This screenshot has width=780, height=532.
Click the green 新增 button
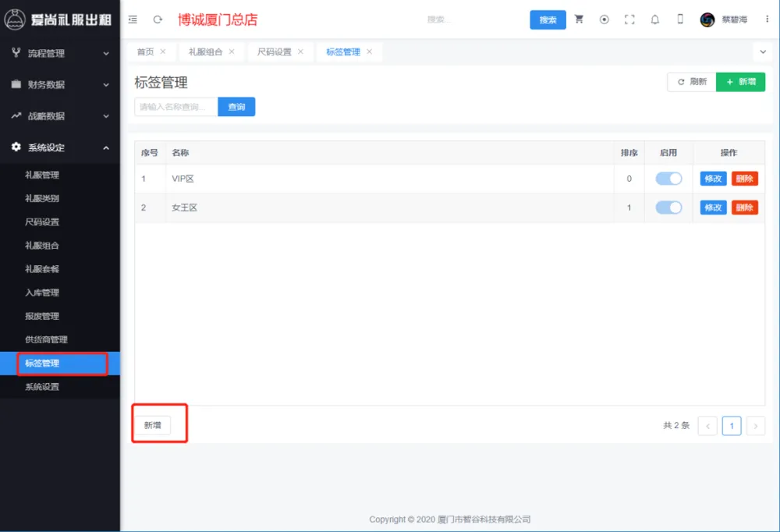740,82
